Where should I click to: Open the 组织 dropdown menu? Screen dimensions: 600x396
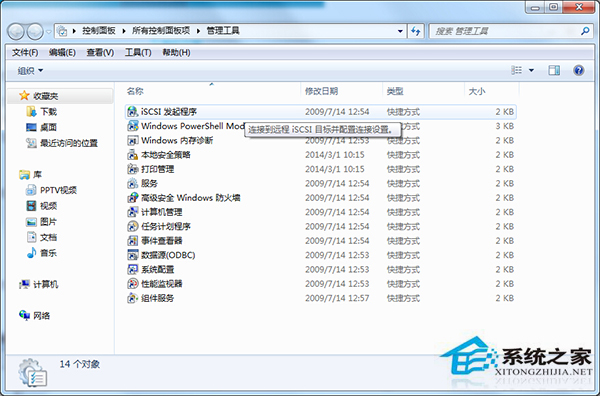(30, 71)
